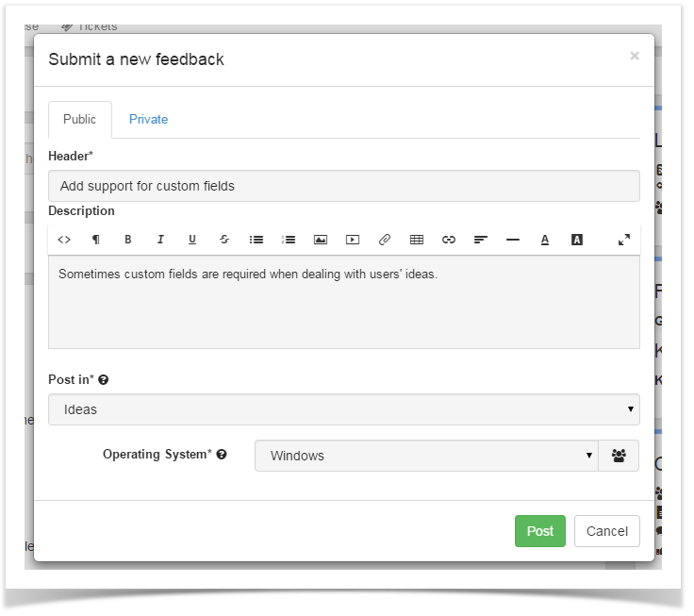Apply bold formatting in description editor

tap(128, 240)
